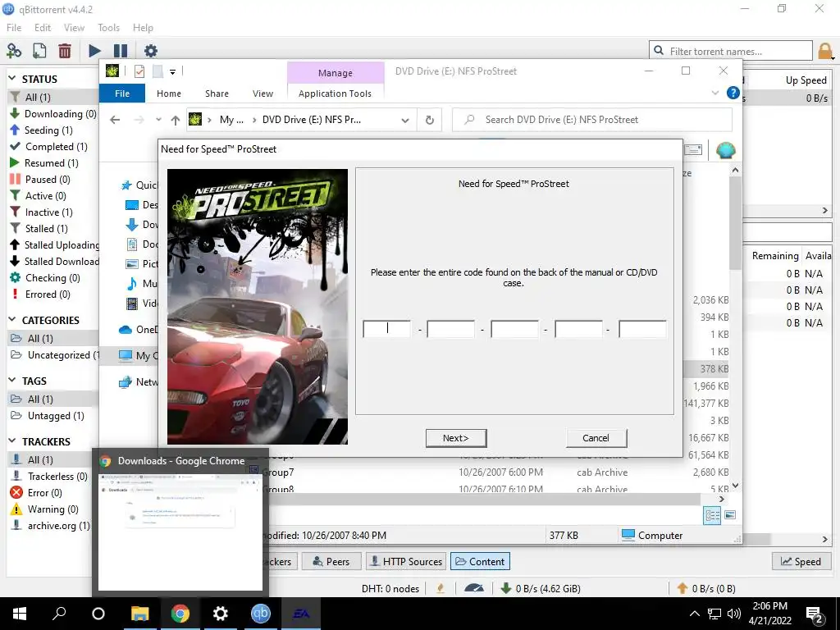The image size is (840, 630).
Task: Click the second product code input box
Action: click(450, 329)
